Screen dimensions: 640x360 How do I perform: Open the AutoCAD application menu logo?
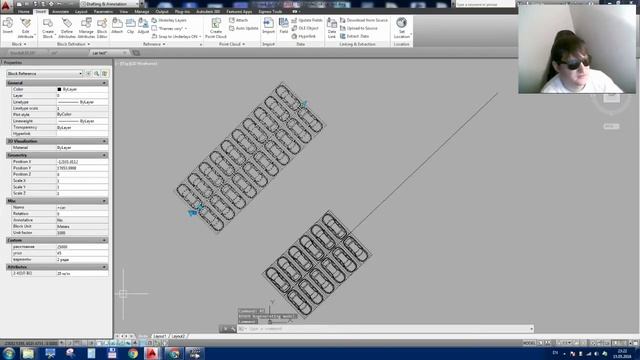(6, 6)
